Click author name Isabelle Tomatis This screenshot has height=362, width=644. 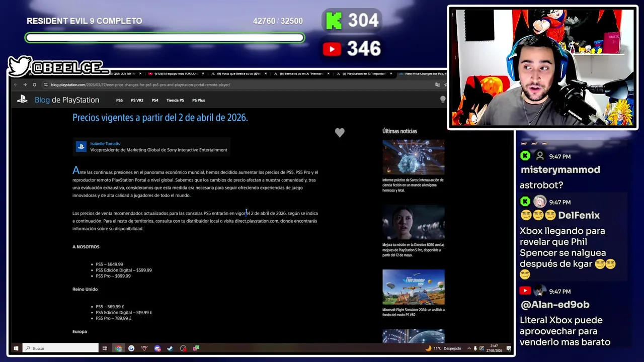105,144
